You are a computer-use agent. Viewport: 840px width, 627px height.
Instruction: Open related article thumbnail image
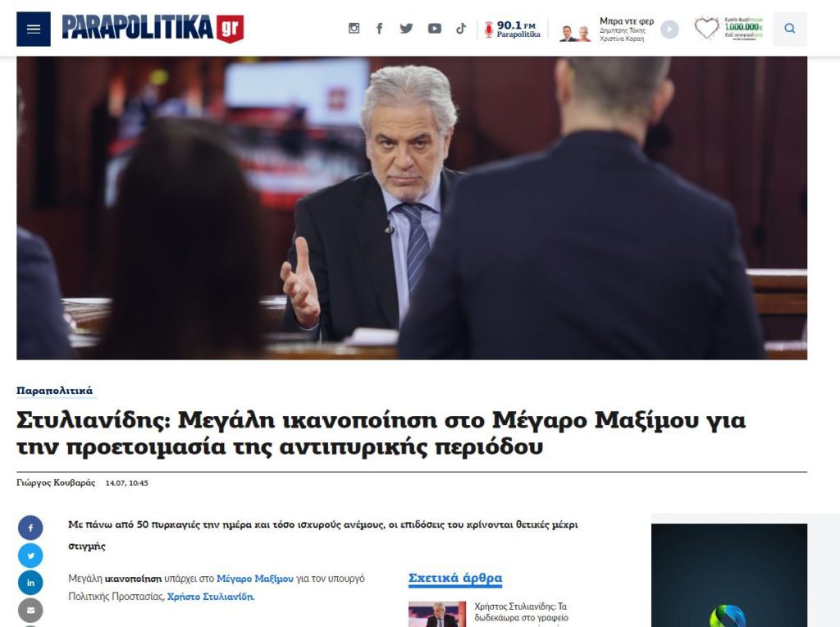[437, 614]
